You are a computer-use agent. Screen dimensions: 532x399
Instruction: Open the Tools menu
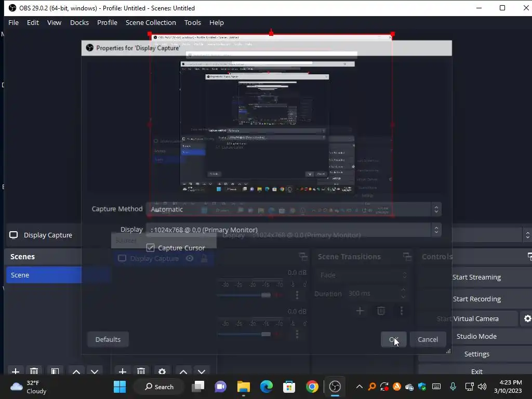pos(193,22)
